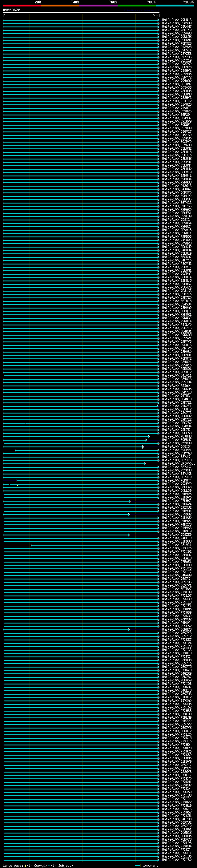Click hit label UniRef100_Q40034

click(x=177, y=250)
